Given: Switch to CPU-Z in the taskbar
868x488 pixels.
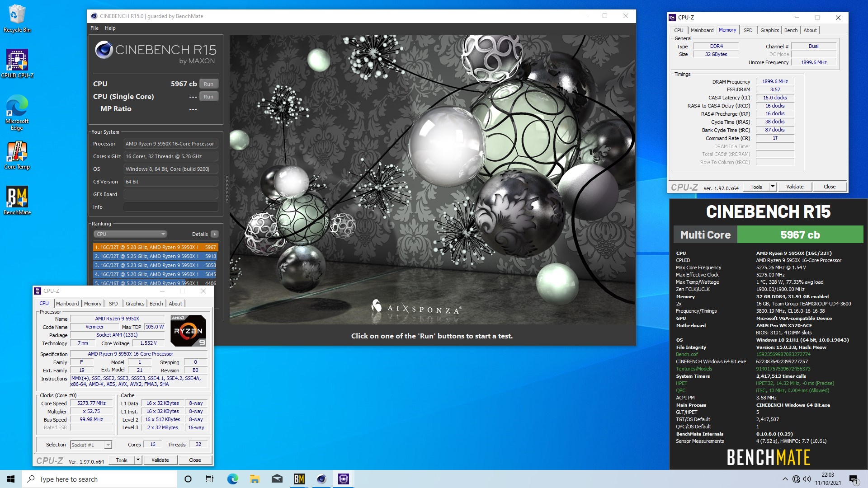Looking at the screenshot, I should pos(344,479).
